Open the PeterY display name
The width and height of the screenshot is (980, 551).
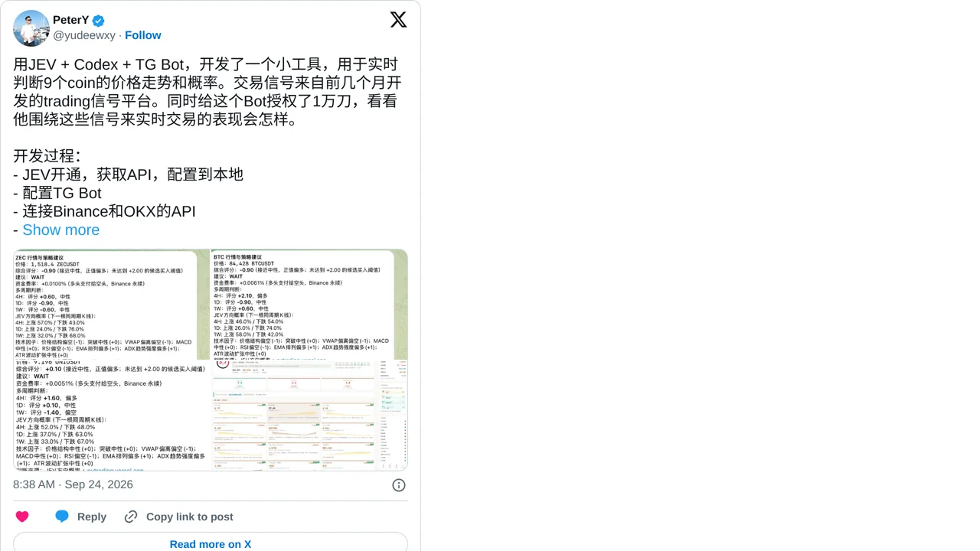pos(70,20)
